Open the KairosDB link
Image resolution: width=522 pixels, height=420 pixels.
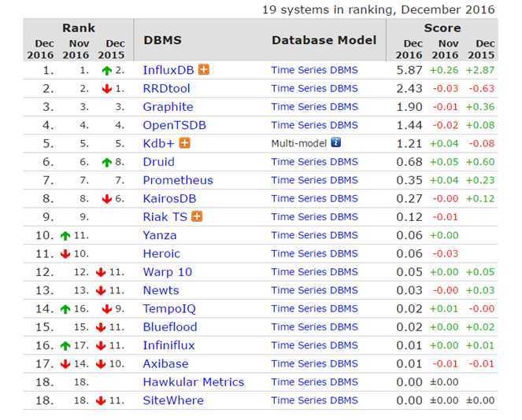(169, 198)
